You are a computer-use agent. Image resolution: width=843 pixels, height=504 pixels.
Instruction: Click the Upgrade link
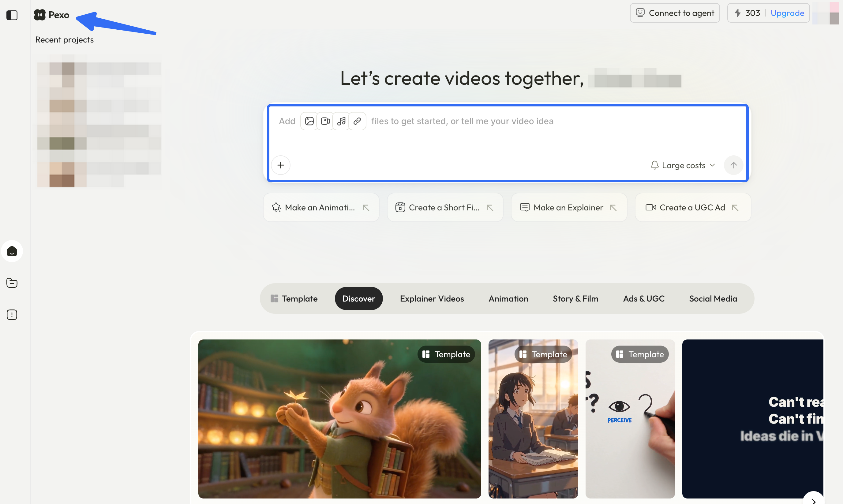(x=787, y=13)
